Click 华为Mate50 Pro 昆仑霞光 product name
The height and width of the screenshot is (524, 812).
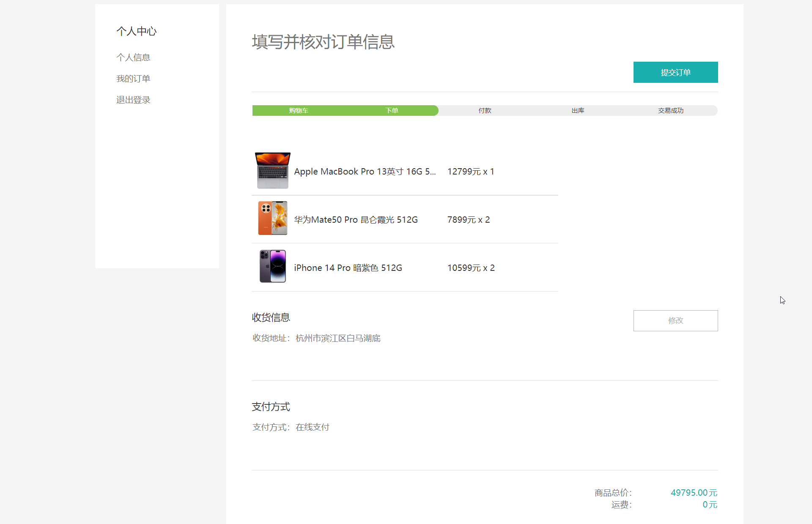click(x=356, y=220)
